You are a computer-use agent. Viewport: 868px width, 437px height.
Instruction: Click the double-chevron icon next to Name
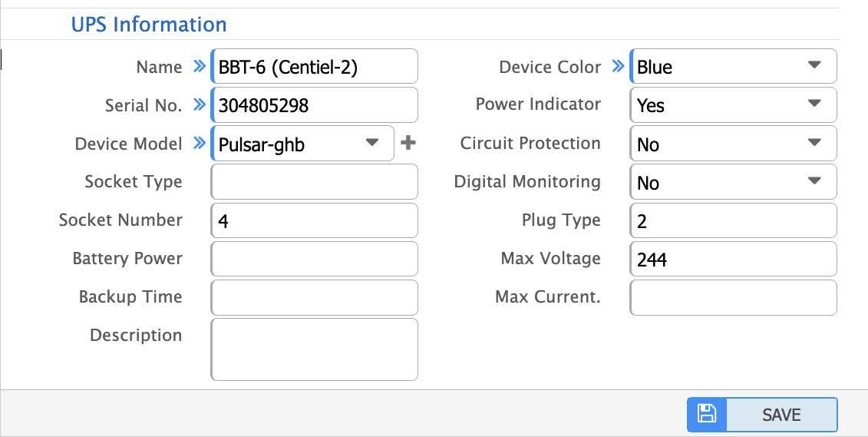pyautogui.click(x=200, y=67)
